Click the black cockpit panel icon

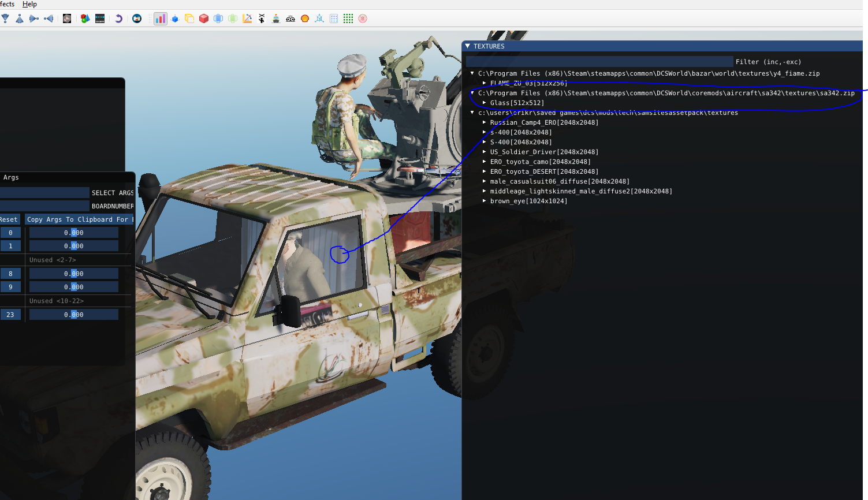[x=100, y=18]
